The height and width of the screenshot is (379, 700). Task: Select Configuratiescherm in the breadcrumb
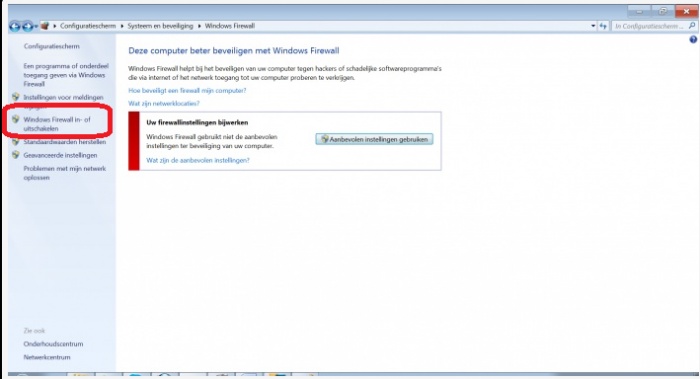(x=88, y=26)
